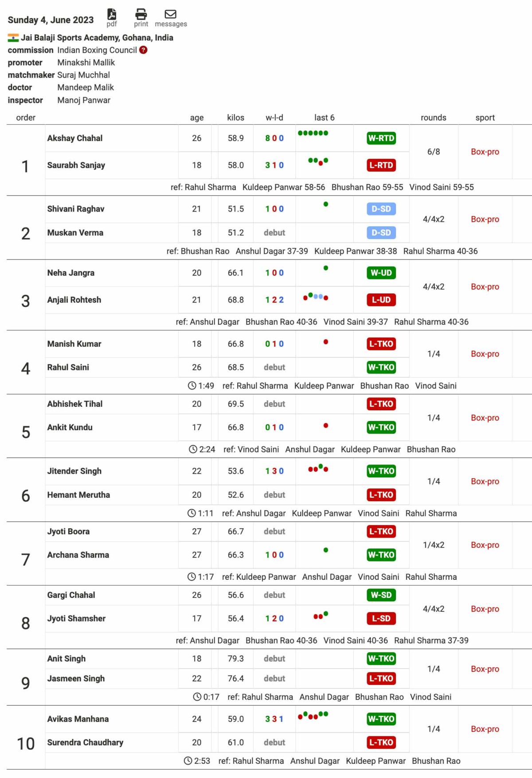Click Akshay Chahal's last 6 result dots
This screenshot has height=778, width=532.
313,133
